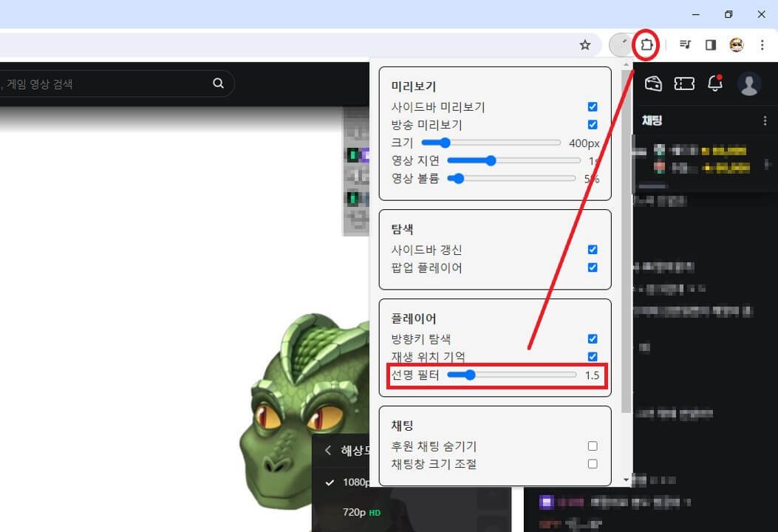The height and width of the screenshot is (532, 778).
Task: Toggle 재생 위치 기억 checkbox
Action: (x=593, y=357)
